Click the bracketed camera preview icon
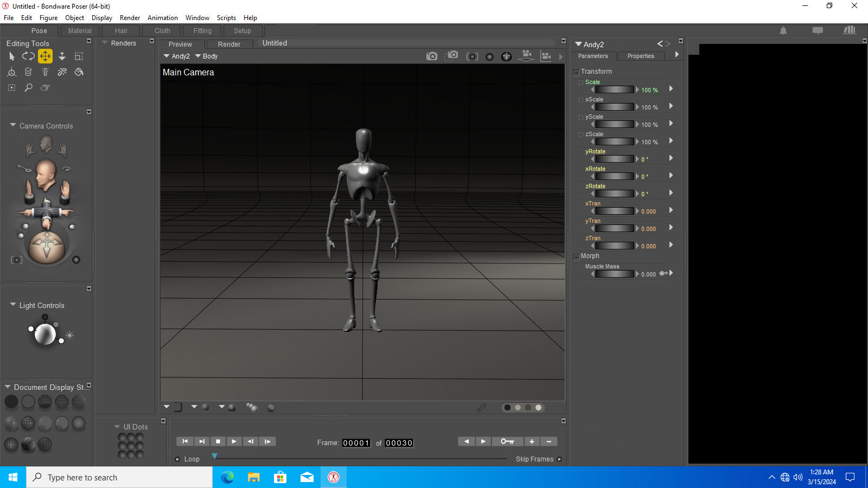 (473, 56)
